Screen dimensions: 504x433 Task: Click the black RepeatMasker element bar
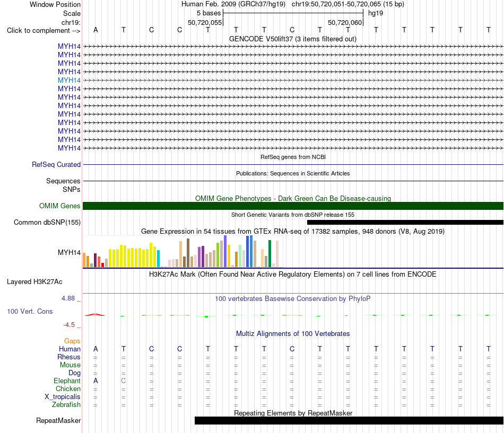[349, 420]
